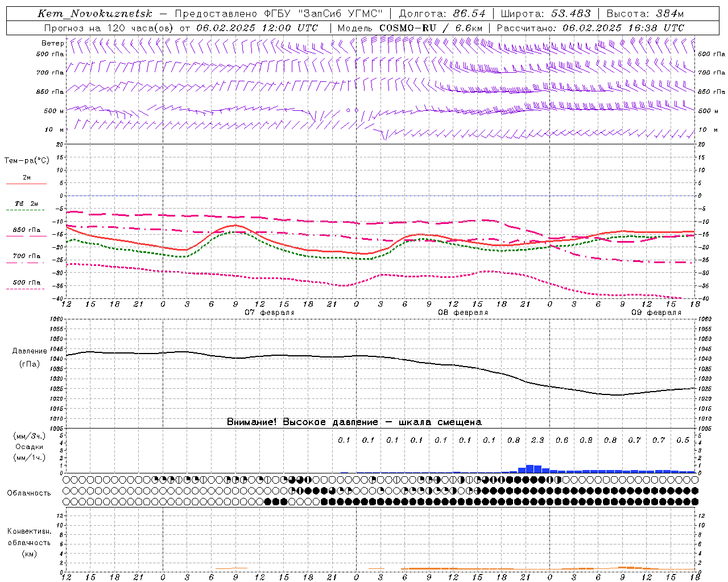Click the (мм/1ч.) precipitation unit label

(x=30, y=458)
